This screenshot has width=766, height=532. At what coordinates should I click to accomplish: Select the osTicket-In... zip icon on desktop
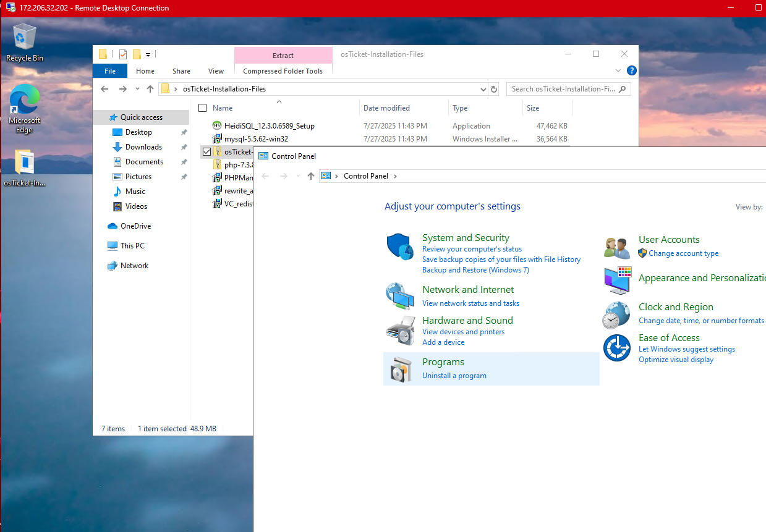[25, 168]
